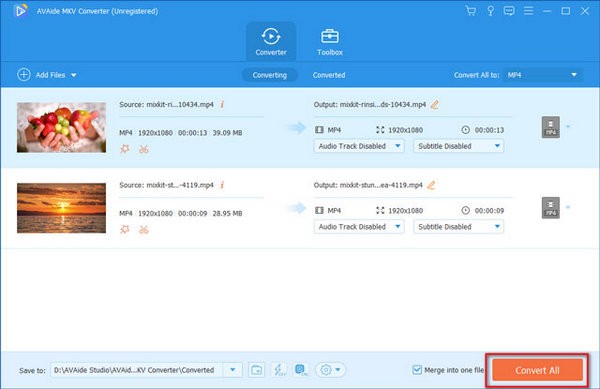Open the hamburger menu icon
The image size is (600, 389).
pos(528,11)
